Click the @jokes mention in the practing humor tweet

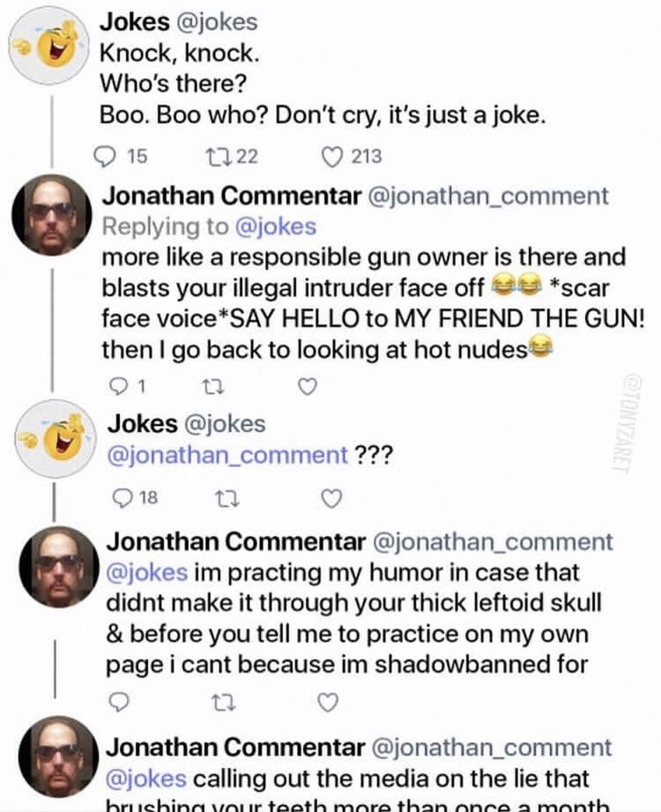pyautogui.click(x=147, y=573)
